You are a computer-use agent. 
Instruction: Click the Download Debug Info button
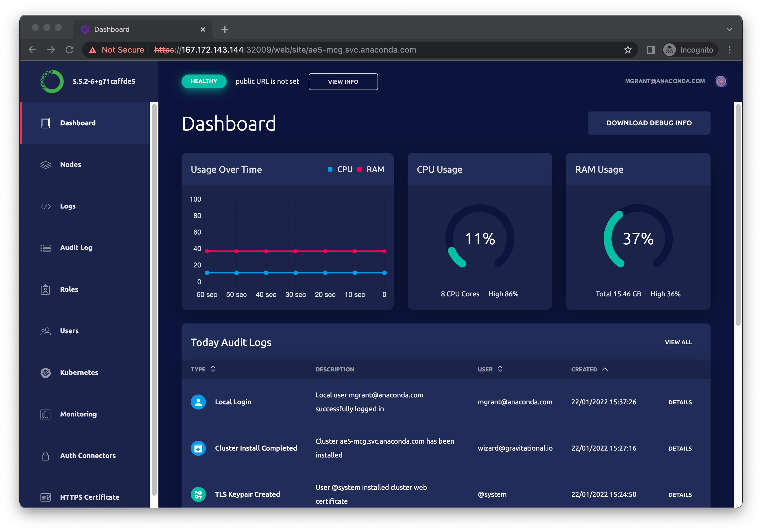pyautogui.click(x=649, y=123)
